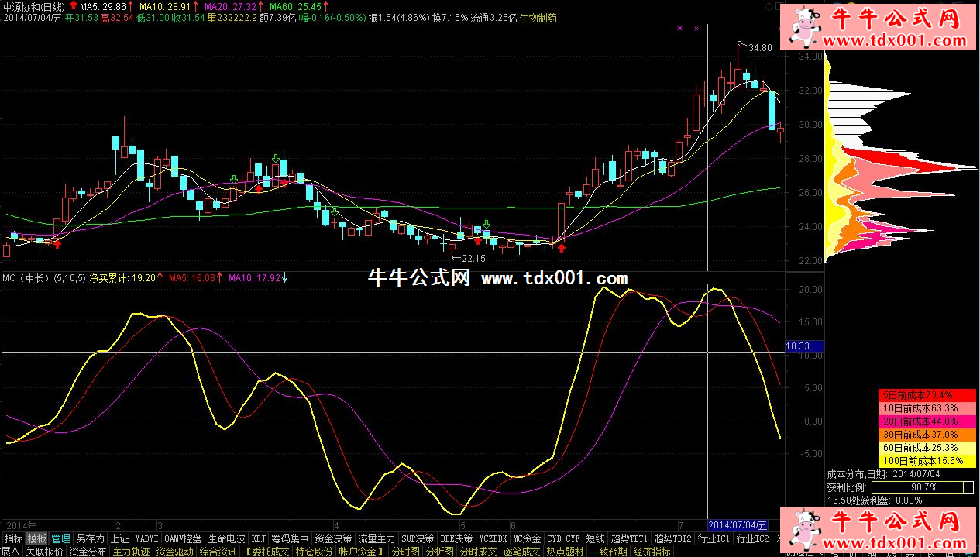Click the green down arrow above the May candles
Image resolution: width=980 pixels, height=557 pixels.
486,225
